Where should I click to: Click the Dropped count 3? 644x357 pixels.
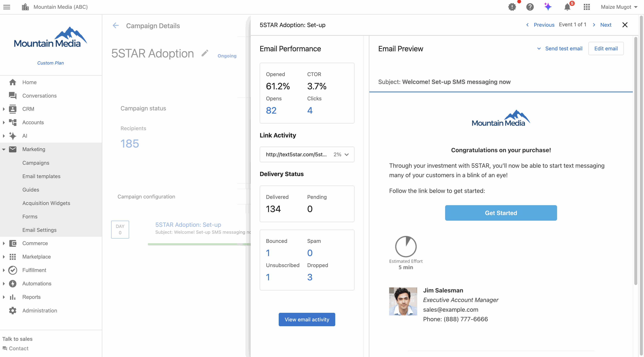coord(310,277)
